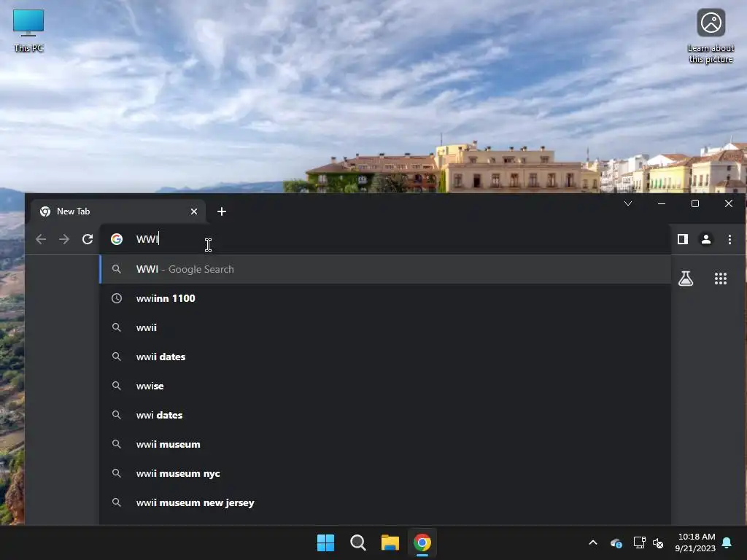Click the muted volume tray icon
Screen dimensions: 747x560
(x=658, y=542)
